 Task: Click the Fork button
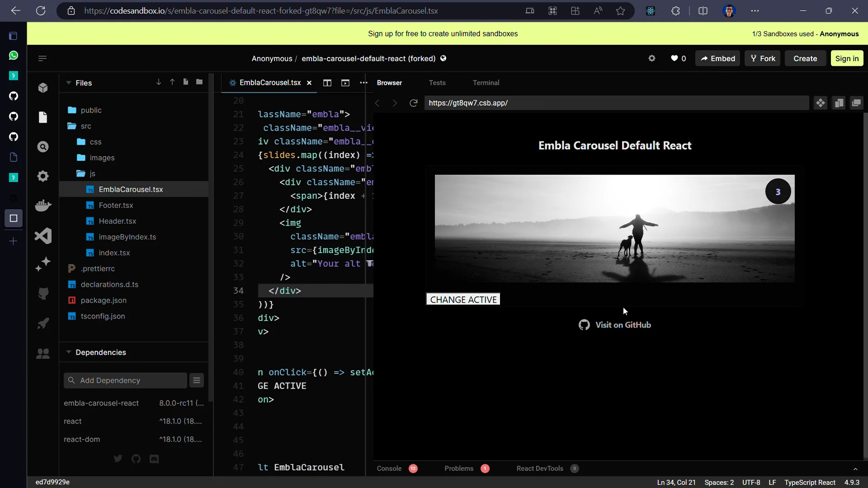762,58
